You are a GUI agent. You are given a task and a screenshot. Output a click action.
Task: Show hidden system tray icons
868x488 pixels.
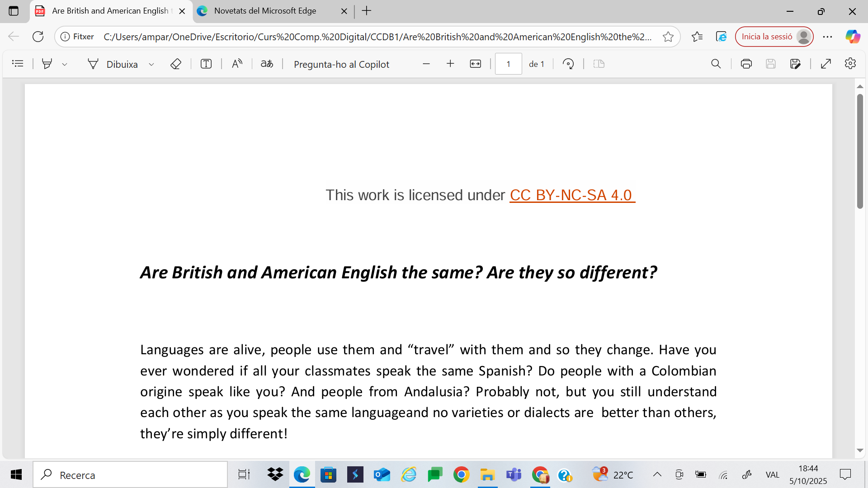click(657, 474)
